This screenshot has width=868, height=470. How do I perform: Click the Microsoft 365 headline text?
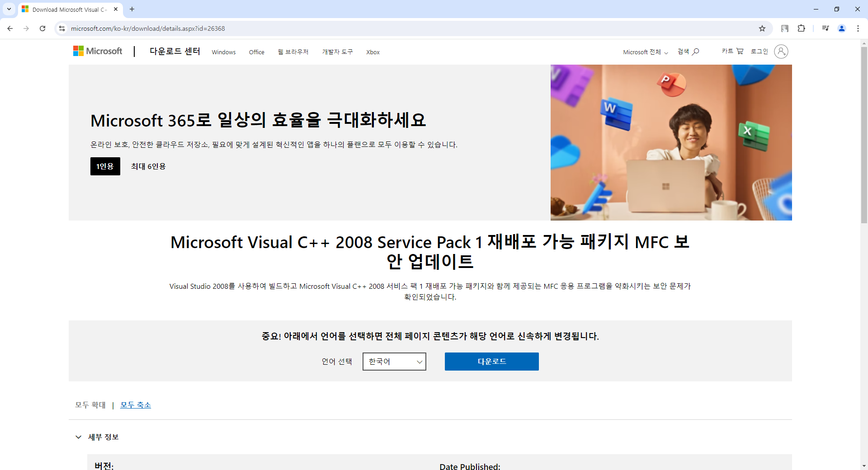258,120
